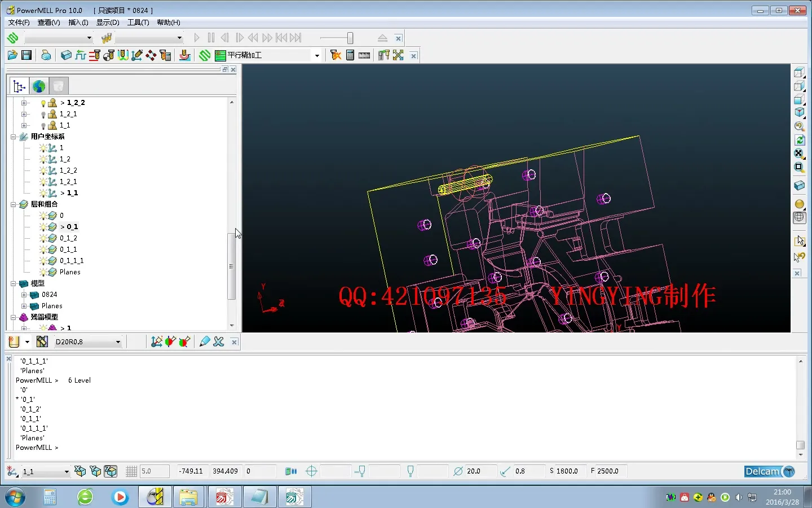Open the 工具(T) menu

(138, 23)
